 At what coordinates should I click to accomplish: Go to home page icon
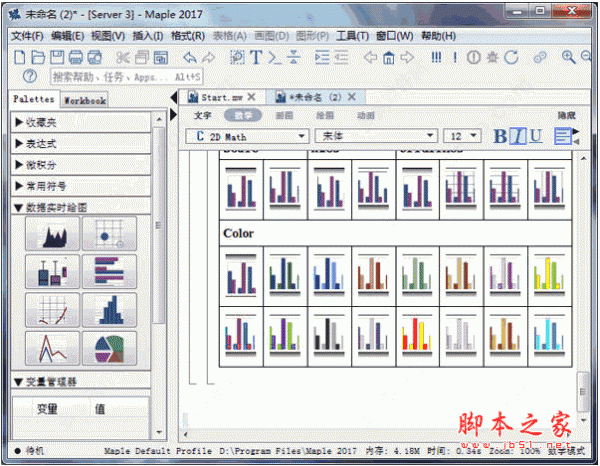click(x=389, y=57)
